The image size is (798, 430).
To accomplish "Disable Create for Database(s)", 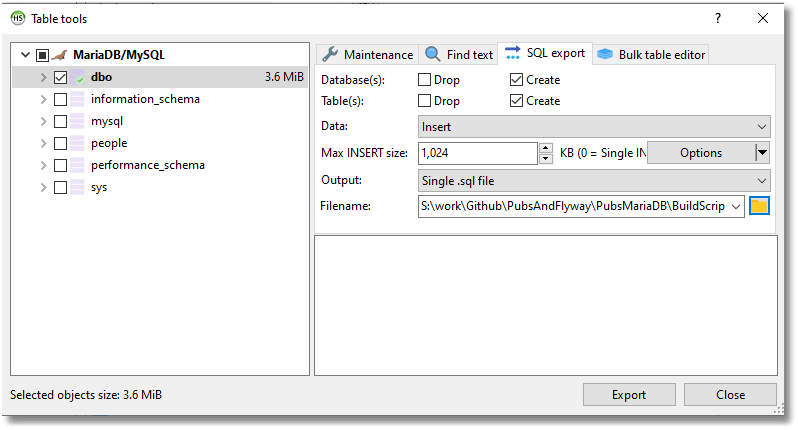I will pos(517,80).
